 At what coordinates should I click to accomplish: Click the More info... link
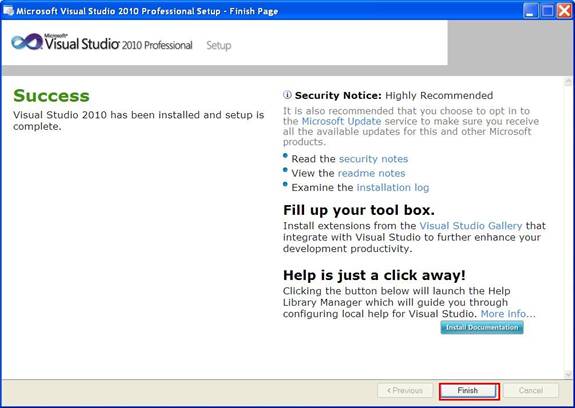point(508,314)
